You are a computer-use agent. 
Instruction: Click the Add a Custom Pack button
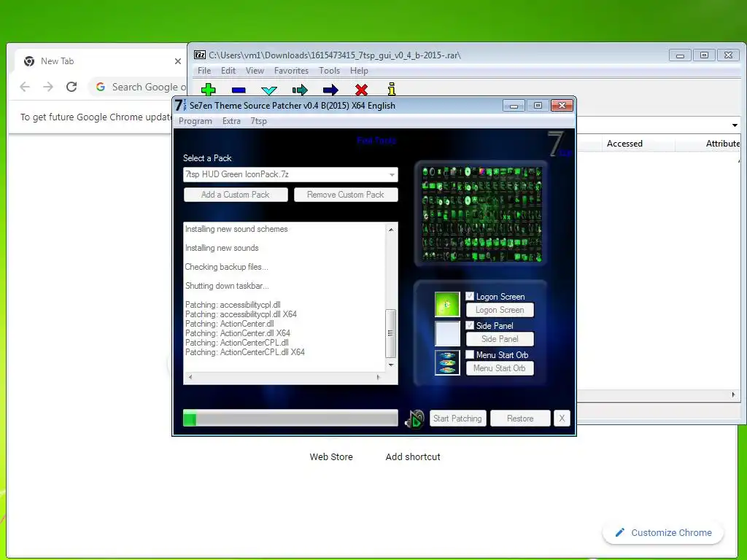236,195
